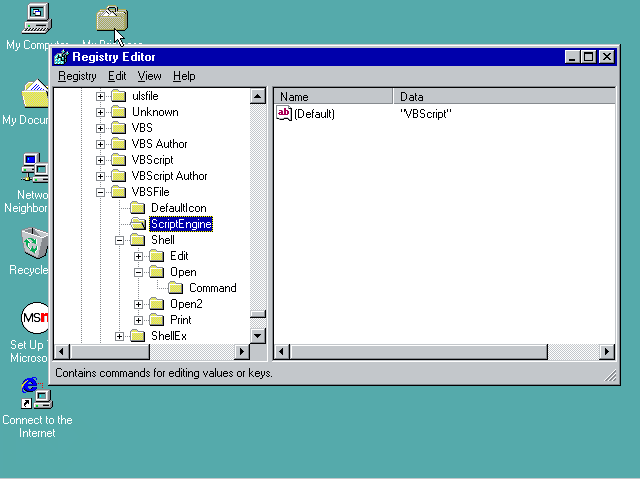Click the VBScript folder icon

(118, 160)
